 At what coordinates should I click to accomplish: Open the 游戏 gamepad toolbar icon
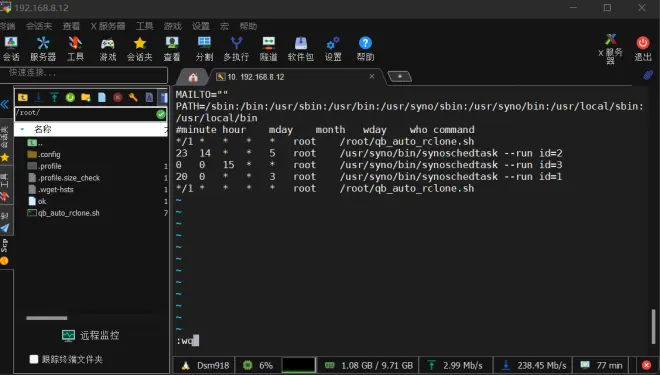pyautogui.click(x=108, y=49)
